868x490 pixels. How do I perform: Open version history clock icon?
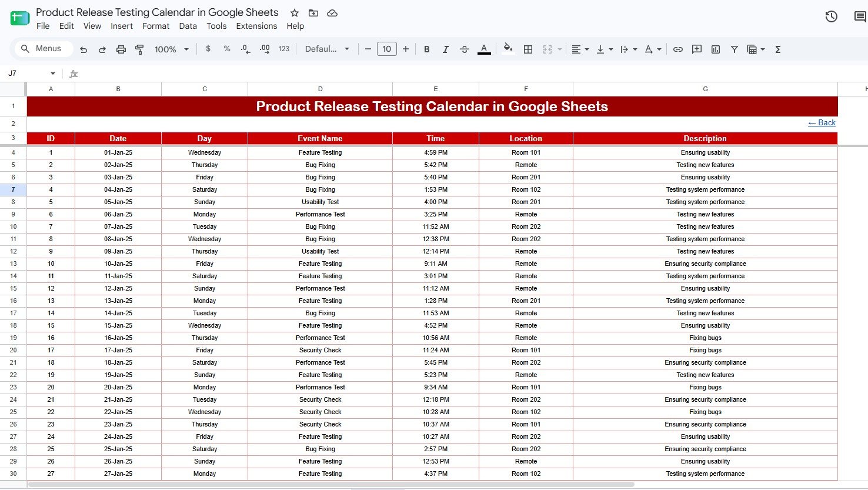(x=831, y=16)
